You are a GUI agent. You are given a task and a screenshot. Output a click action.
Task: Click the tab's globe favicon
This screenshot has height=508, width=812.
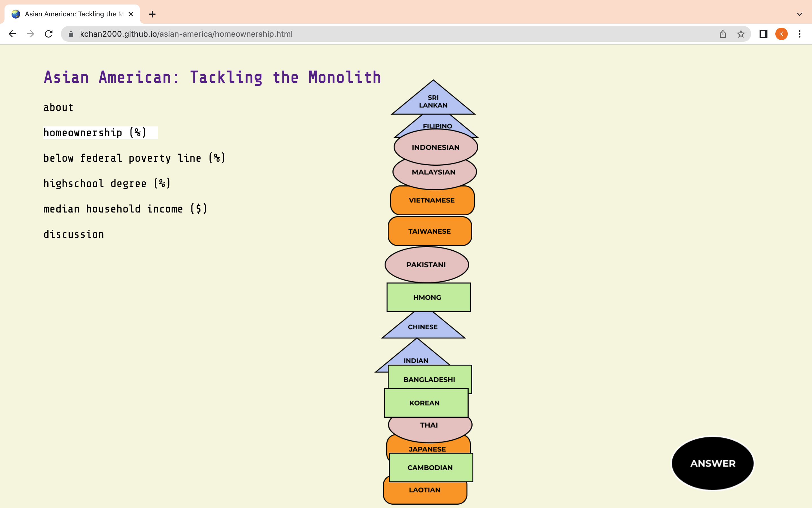[16, 14]
